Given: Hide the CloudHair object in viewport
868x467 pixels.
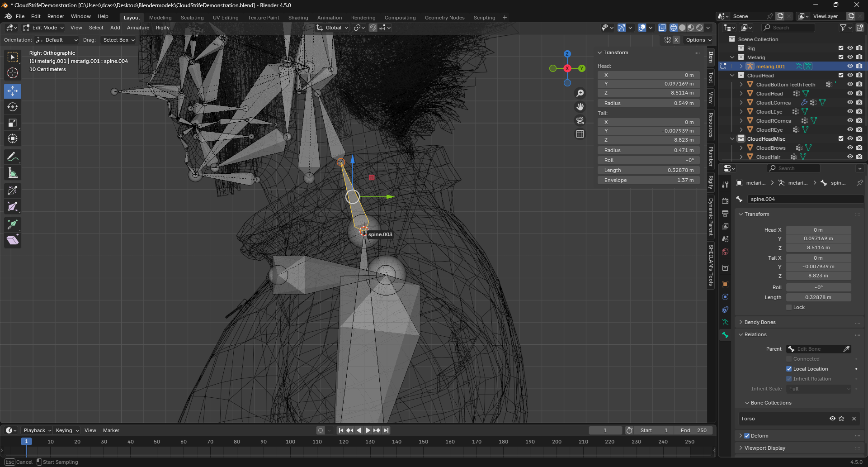Looking at the screenshot, I should pos(850,157).
